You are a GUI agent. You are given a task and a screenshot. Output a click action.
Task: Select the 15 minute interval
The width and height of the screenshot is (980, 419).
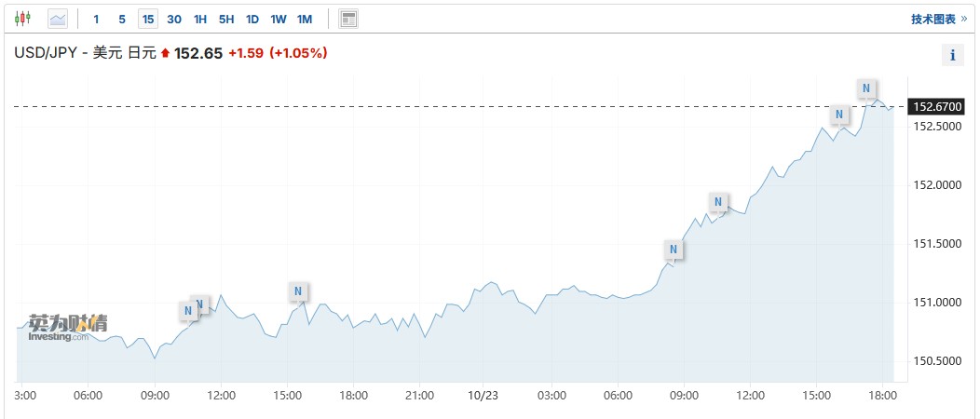(148, 19)
